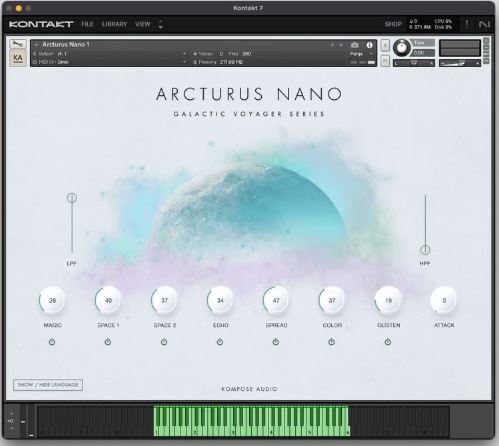The width and height of the screenshot is (499, 446).
Task: Click the exclamation warning icon
Action: (x=467, y=24)
